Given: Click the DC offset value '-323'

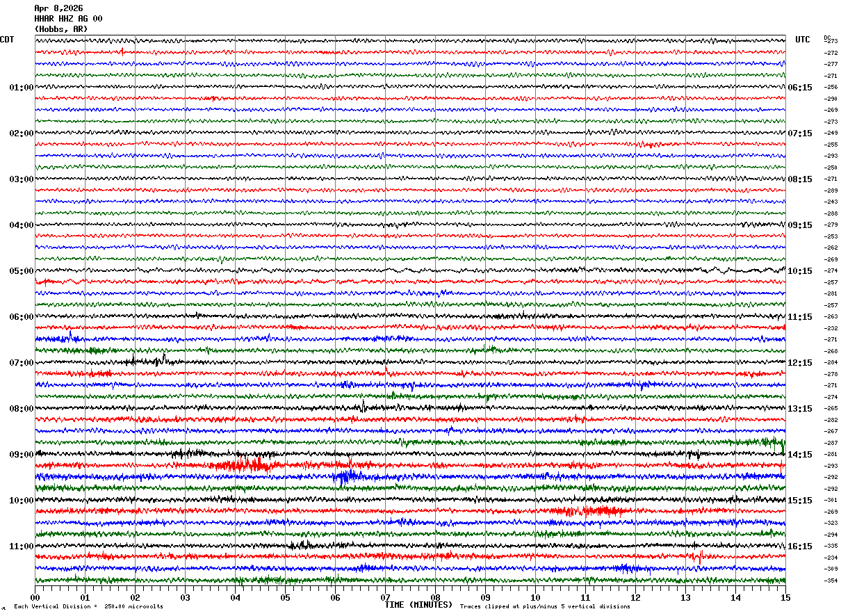Looking at the screenshot, I should 831,524.
